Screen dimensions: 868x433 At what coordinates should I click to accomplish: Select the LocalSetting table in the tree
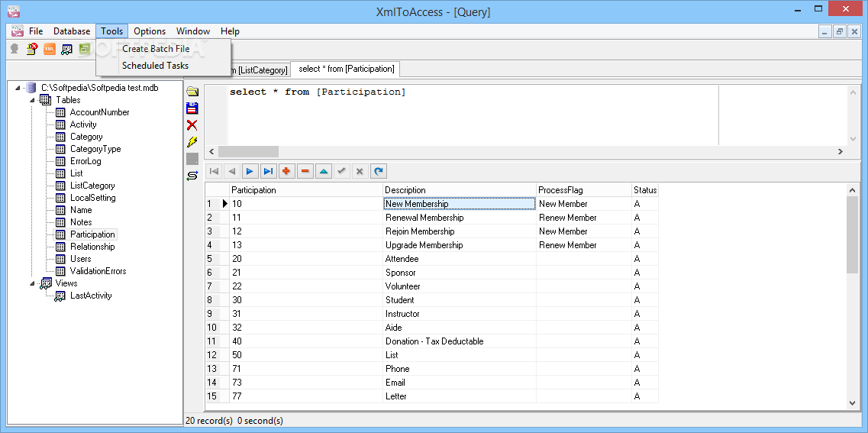click(x=93, y=198)
